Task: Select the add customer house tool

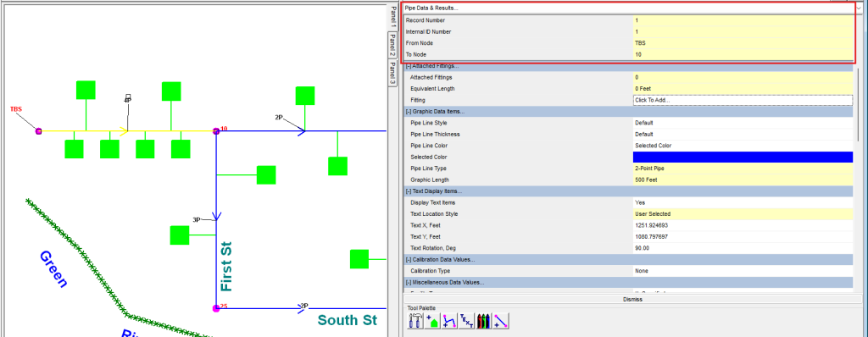Action: pyautogui.click(x=432, y=320)
